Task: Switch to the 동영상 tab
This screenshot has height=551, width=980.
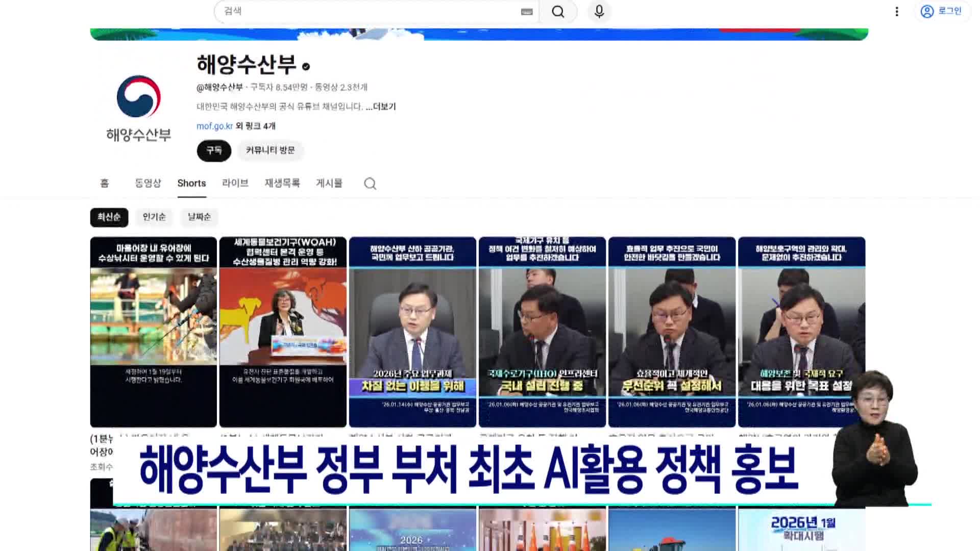Action: (x=148, y=183)
